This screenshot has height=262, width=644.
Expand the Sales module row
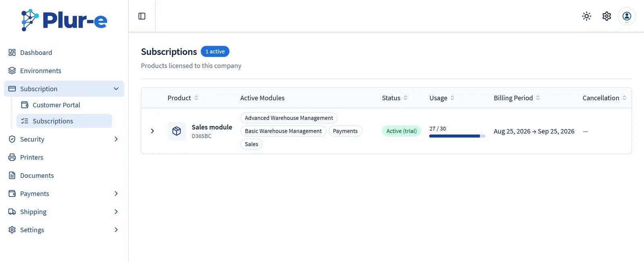tap(152, 131)
